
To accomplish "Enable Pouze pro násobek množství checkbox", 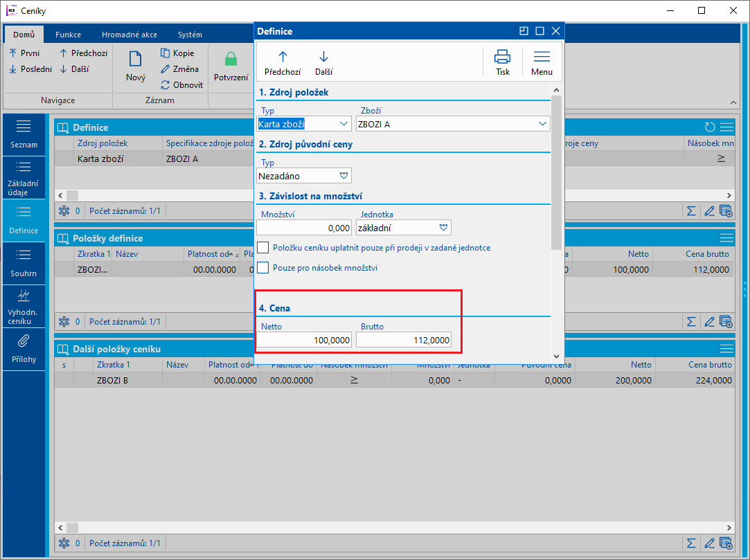I will [x=263, y=267].
